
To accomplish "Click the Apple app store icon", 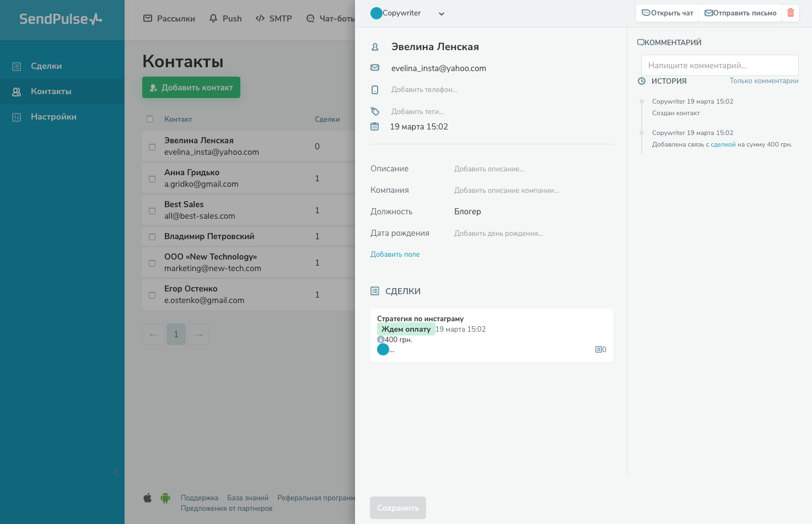I will [148, 498].
